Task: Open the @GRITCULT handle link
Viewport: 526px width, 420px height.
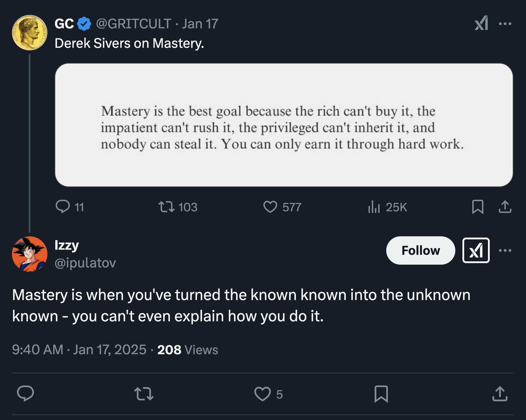Action: [134, 24]
